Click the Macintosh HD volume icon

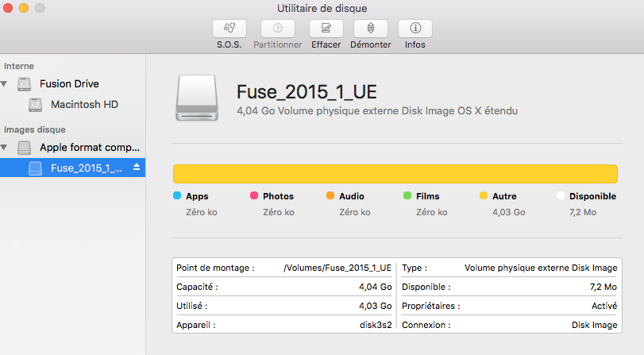[x=36, y=105]
